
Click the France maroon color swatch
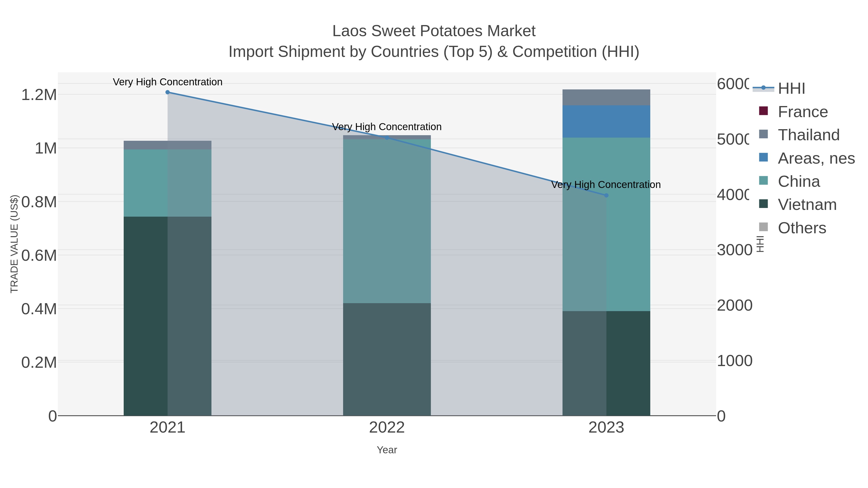point(763,111)
